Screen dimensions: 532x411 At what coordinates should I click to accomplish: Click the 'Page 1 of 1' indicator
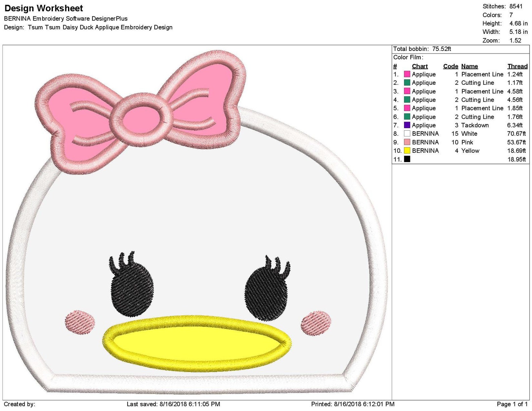pyautogui.click(x=512, y=404)
